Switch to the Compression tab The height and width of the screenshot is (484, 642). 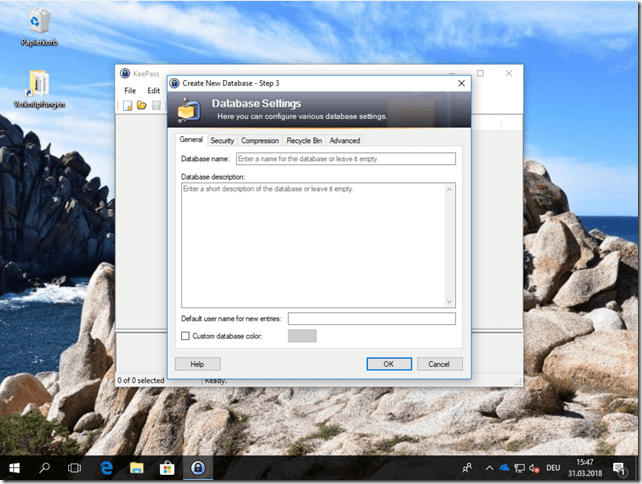point(260,141)
